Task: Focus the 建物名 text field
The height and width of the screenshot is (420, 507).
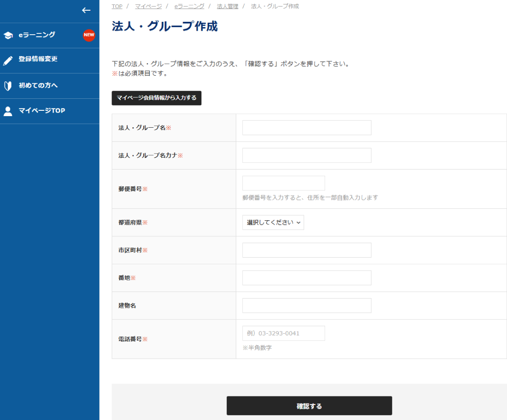Action: pos(306,306)
